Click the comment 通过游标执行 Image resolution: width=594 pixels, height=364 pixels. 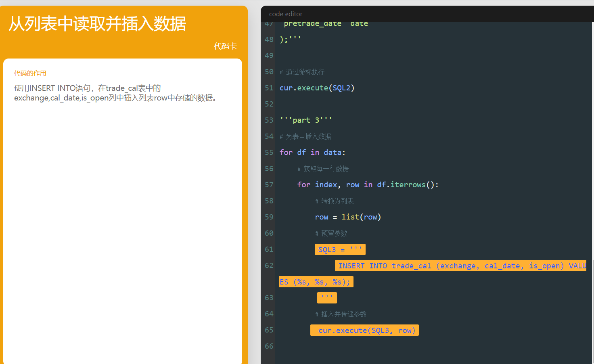[302, 72]
